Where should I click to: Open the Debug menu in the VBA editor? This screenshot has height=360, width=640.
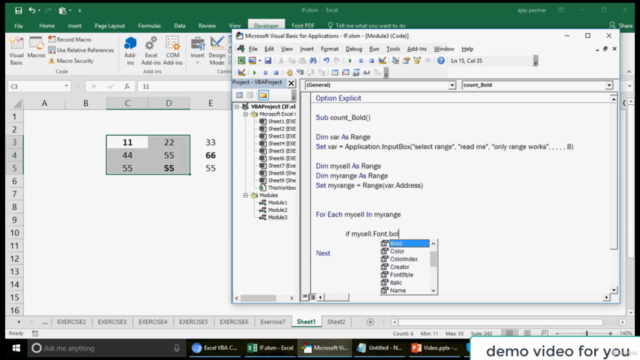coord(353,49)
